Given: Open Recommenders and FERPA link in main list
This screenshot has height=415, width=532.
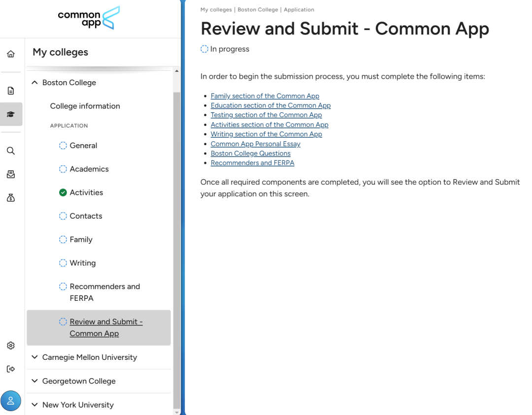Looking at the screenshot, I should coord(252,163).
